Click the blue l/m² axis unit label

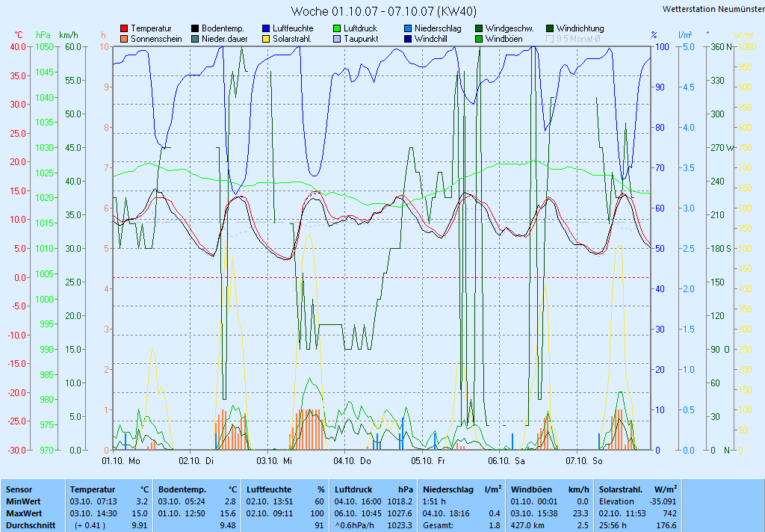(685, 35)
